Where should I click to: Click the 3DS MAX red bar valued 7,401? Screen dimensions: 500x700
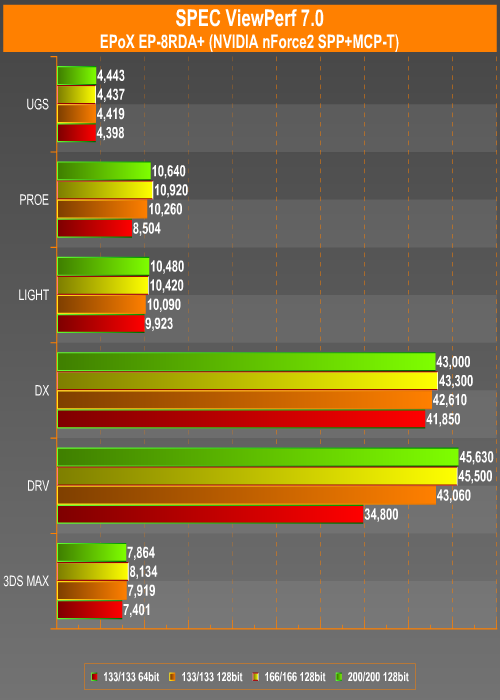click(x=90, y=610)
